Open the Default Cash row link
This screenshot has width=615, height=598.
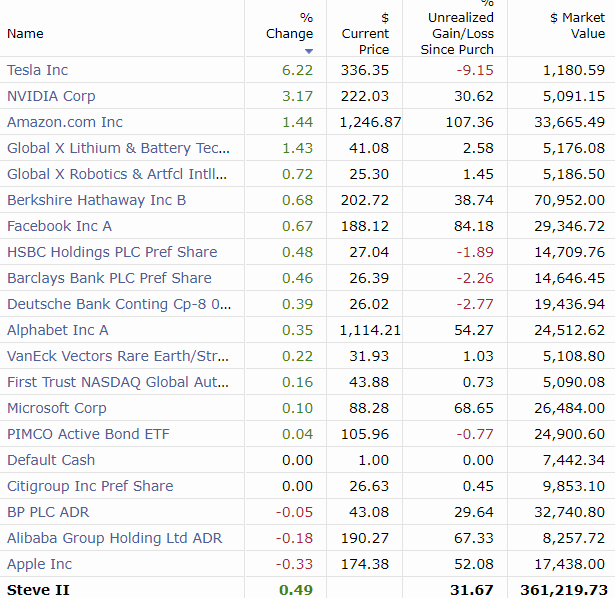pyautogui.click(x=51, y=460)
